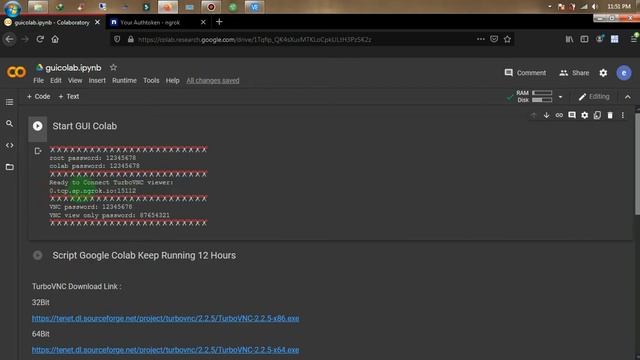Open the Tools menu
This screenshot has width=640, height=360.
pos(151,80)
